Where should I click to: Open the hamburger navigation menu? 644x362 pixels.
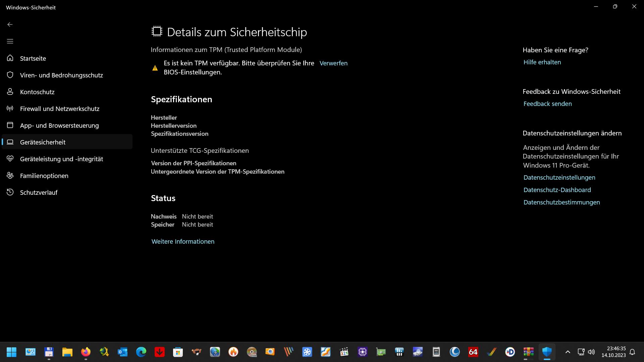coord(10,41)
